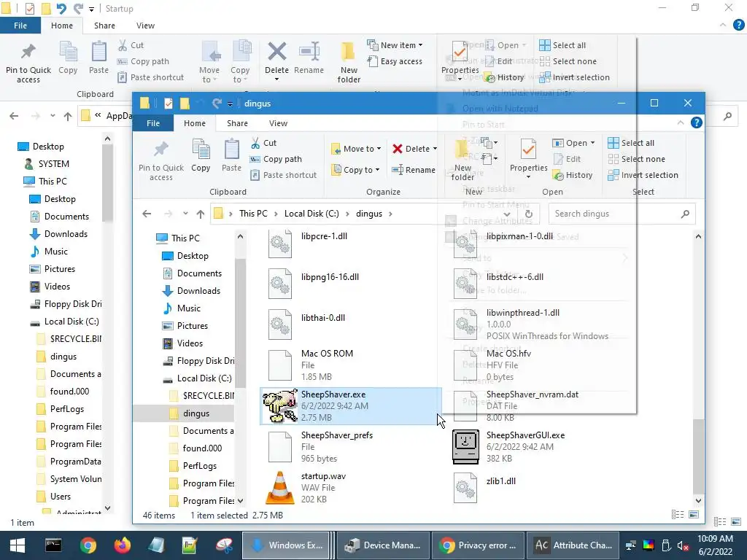This screenshot has height=560, width=747.
Task: Click Delete icon in Startup window ribbon
Action: (x=276, y=52)
